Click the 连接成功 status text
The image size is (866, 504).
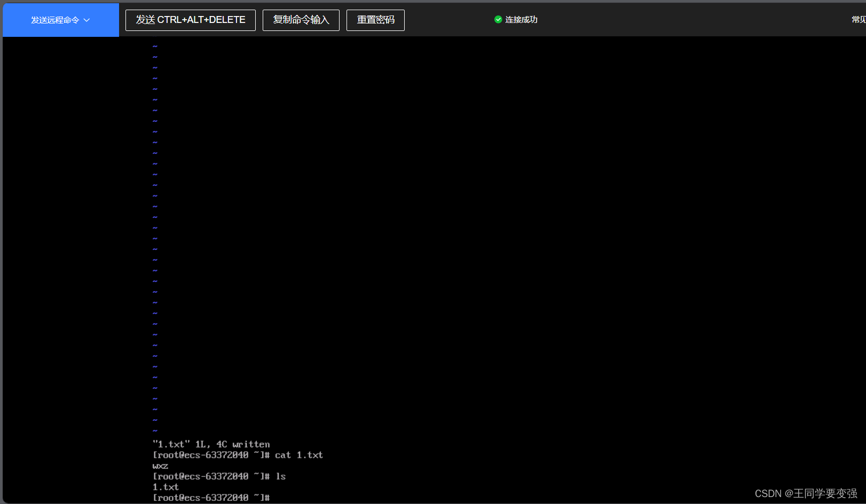(x=521, y=20)
